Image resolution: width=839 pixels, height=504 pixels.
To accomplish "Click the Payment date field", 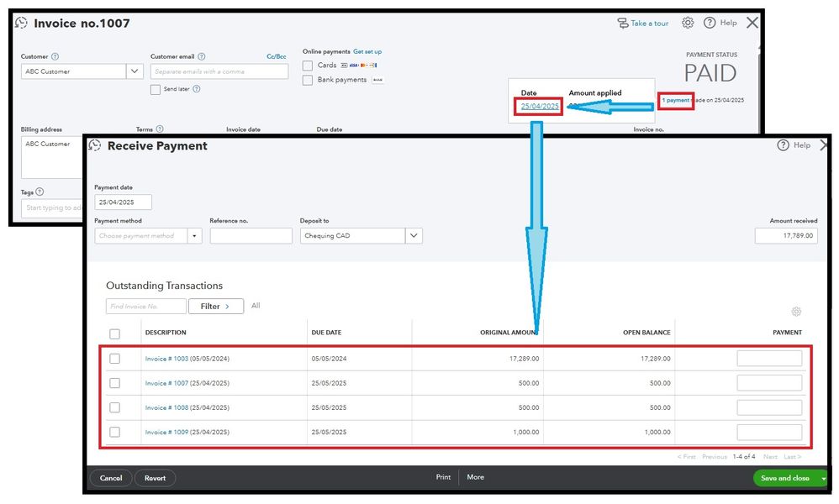I will click(x=123, y=202).
